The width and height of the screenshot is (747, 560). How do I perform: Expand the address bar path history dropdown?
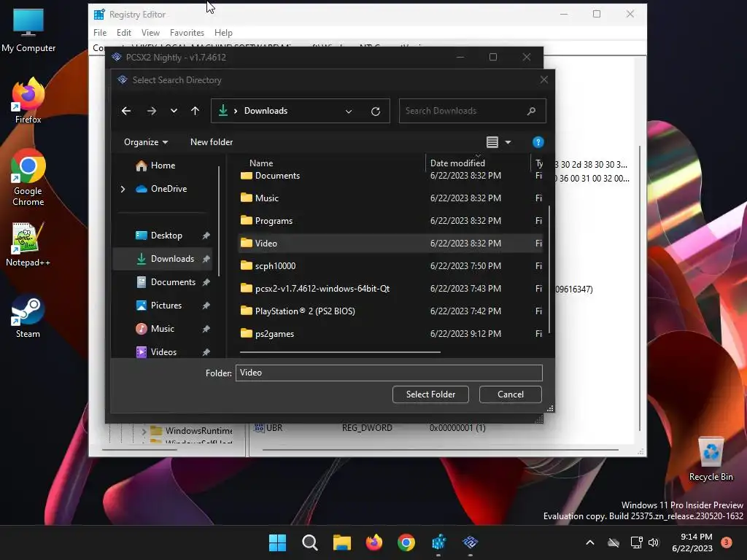point(349,112)
